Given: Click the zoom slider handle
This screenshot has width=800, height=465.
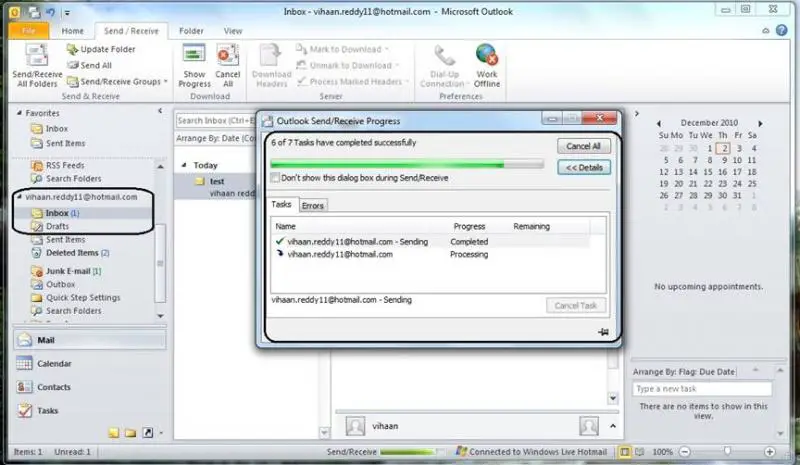Looking at the screenshot, I should tap(728, 451).
